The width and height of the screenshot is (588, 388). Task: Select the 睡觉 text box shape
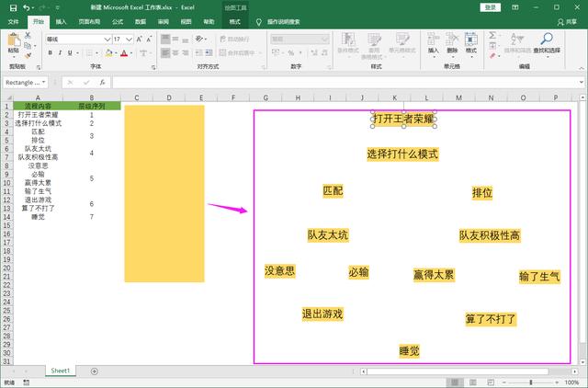point(409,351)
